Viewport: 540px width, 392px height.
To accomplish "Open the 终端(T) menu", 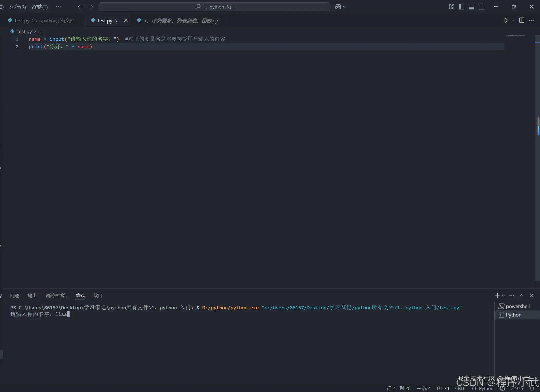I will coord(40,7).
